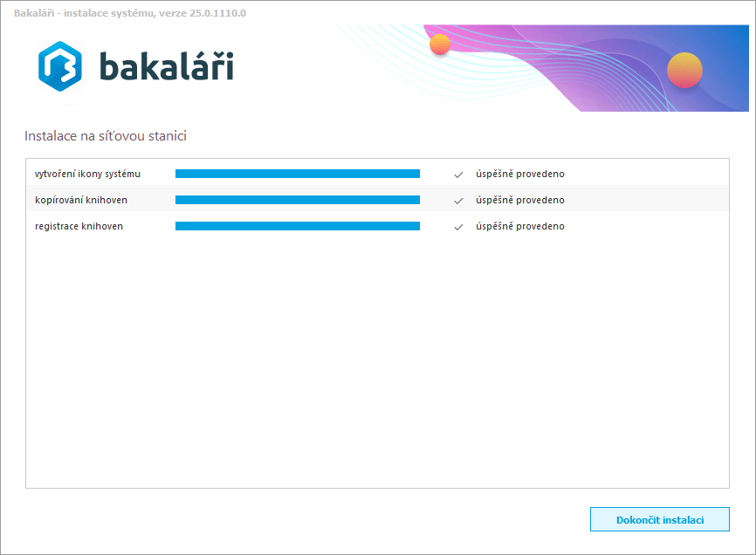Click the checkmark for registrace knihoven row
This screenshot has height=555, width=756.
click(x=458, y=227)
